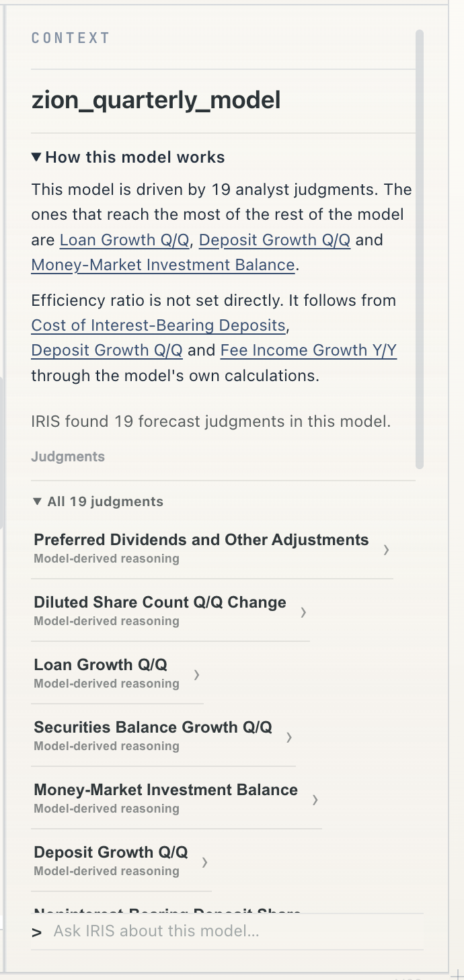Open the Deposit Growth Q/Q link in first paragraph
The width and height of the screenshot is (464, 980).
(274, 240)
